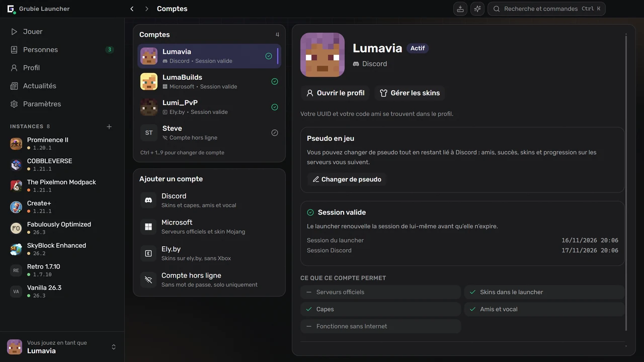This screenshot has height=362, width=644.
Task: Select the Steve offline account
Action: coord(209,133)
